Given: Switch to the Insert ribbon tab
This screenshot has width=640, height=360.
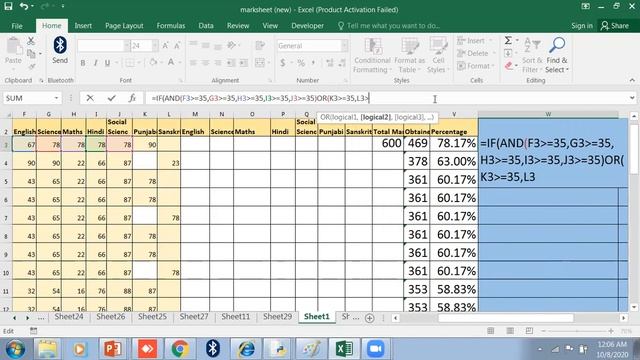Looking at the screenshot, I should point(83,26).
